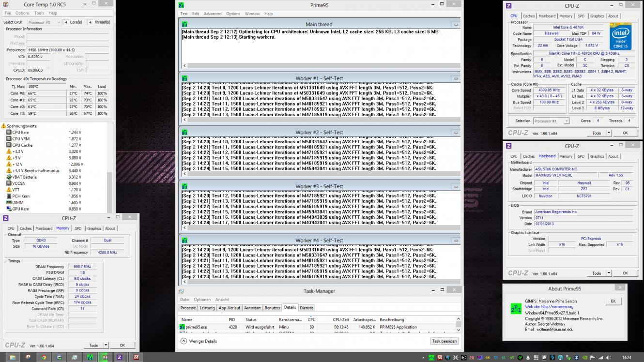The width and height of the screenshot is (644, 362).
Task: Open the Test menu in Prime95
Action: [x=184, y=14]
